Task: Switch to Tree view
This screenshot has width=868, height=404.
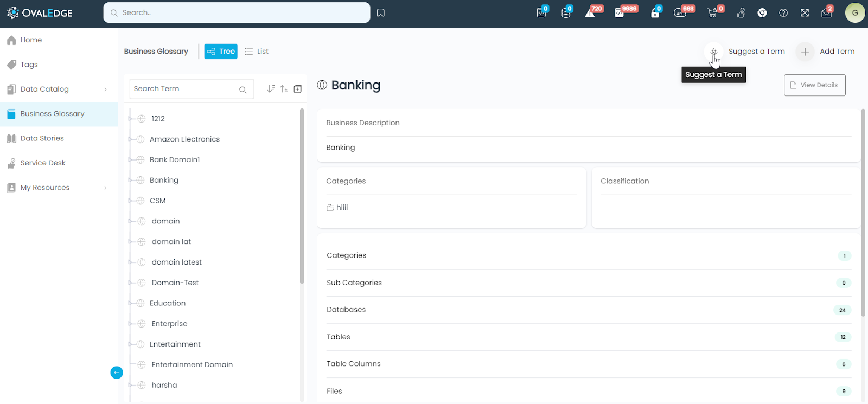Action: 221,52
